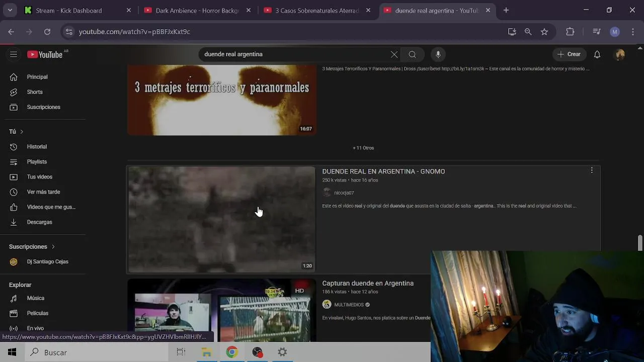Open media controls icon in toolbar
644x362 pixels.
click(597, 32)
